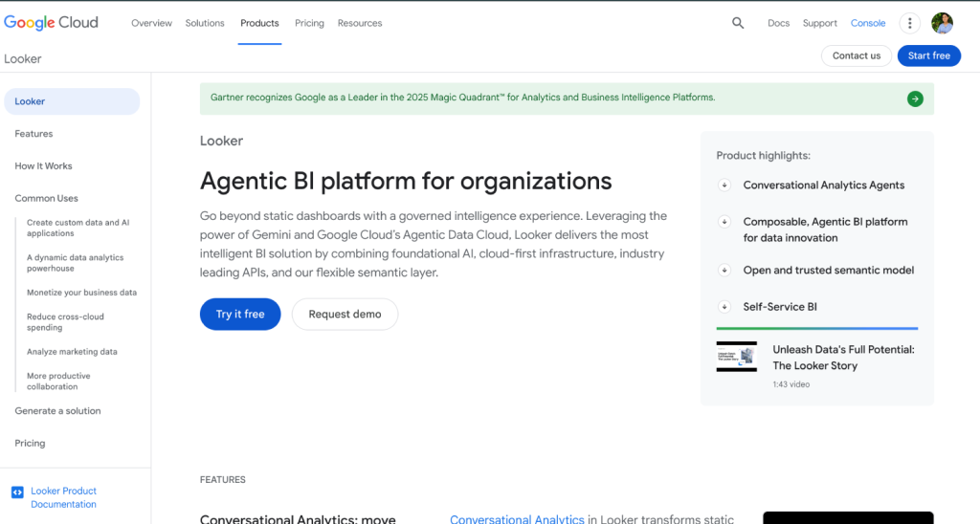Image resolution: width=980 pixels, height=524 pixels.
Task: Open the Pricing item in top navigation
Action: click(x=309, y=23)
